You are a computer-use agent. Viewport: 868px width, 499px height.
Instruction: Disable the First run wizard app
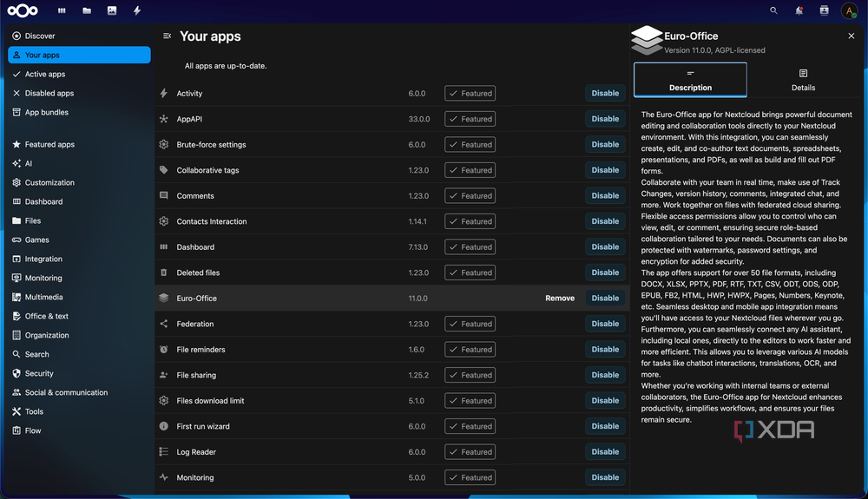[x=605, y=426]
